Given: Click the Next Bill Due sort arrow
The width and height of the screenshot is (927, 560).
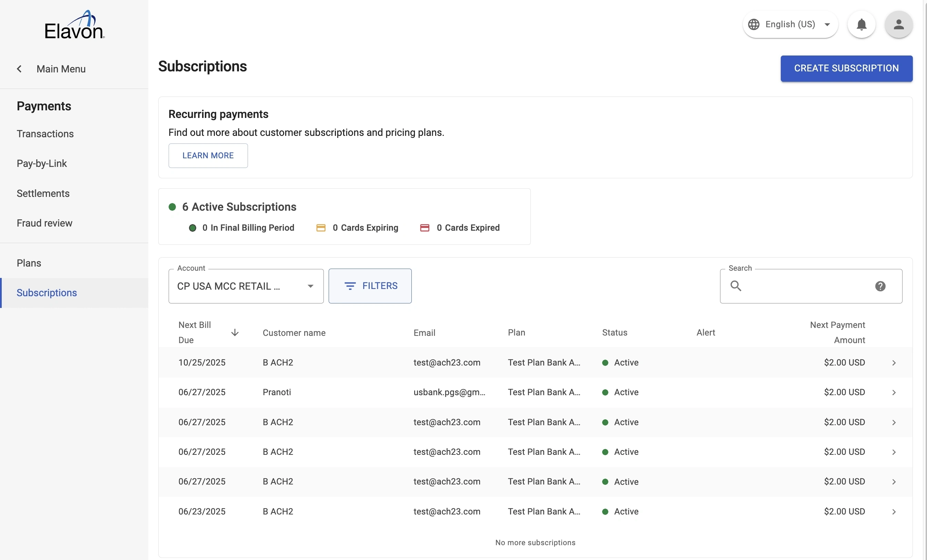Looking at the screenshot, I should [235, 332].
